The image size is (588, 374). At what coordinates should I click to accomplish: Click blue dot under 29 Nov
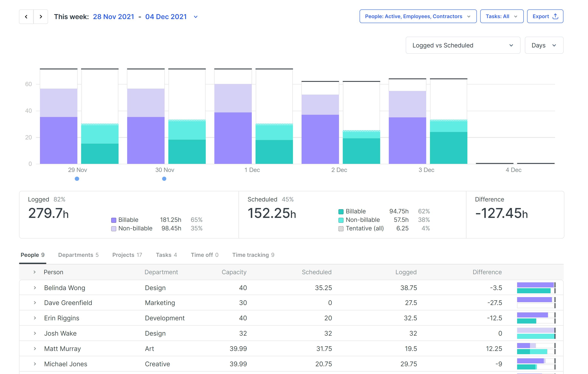tap(77, 179)
